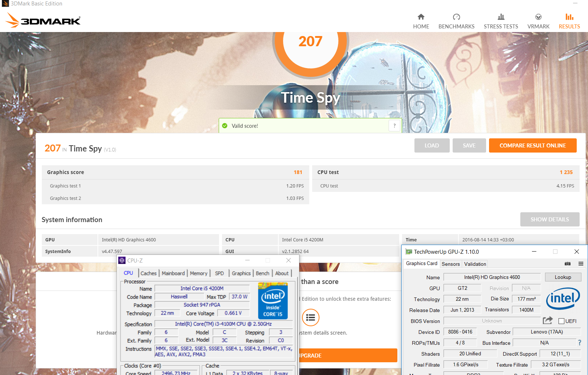
Task: Click the GPU-Z screenshot camera icon
Action: [568, 264]
